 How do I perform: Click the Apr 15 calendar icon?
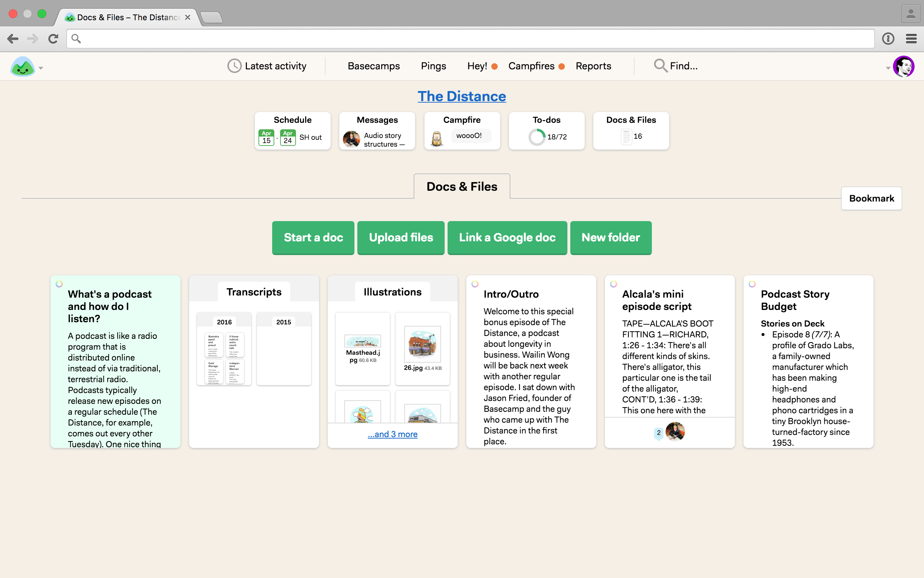[x=266, y=137]
